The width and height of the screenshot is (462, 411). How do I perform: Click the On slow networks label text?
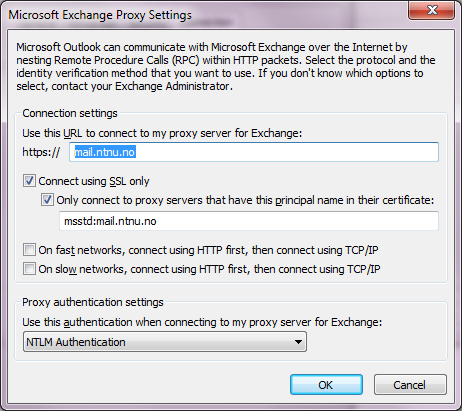(x=209, y=269)
